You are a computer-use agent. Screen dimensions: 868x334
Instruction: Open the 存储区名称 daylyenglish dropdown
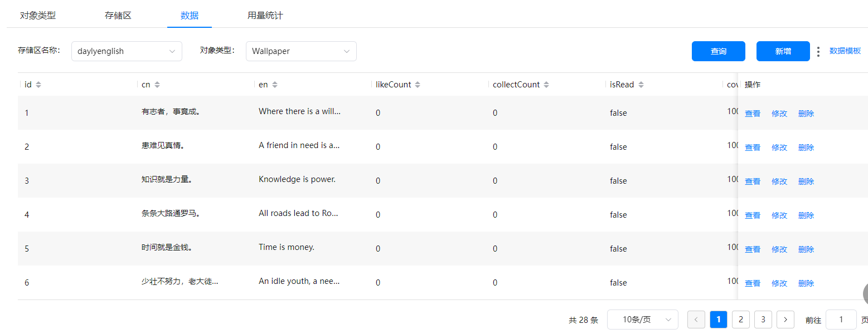point(127,51)
